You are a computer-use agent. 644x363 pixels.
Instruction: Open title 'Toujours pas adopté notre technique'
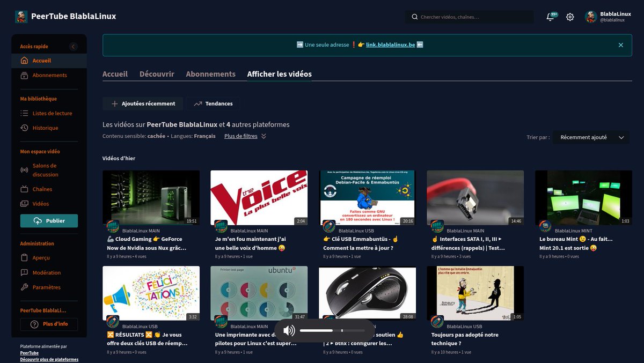(465, 339)
